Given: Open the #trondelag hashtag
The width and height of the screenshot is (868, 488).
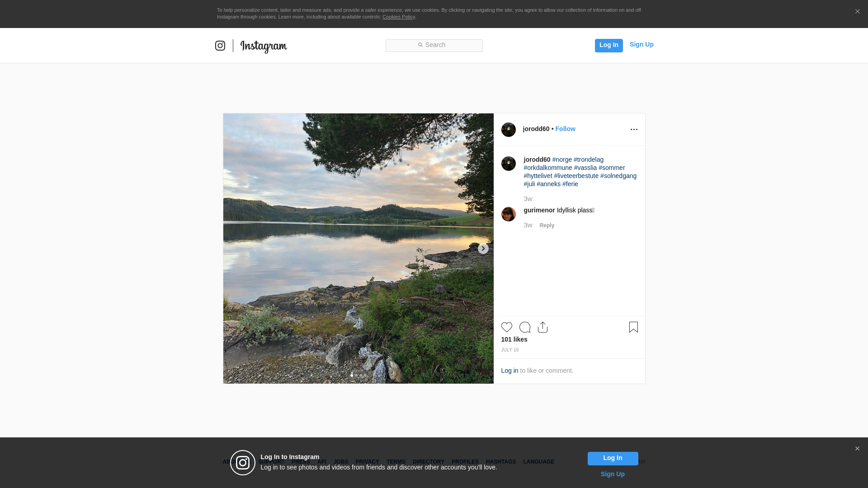Looking at the screenshot, I should click(x=589, y=160).
